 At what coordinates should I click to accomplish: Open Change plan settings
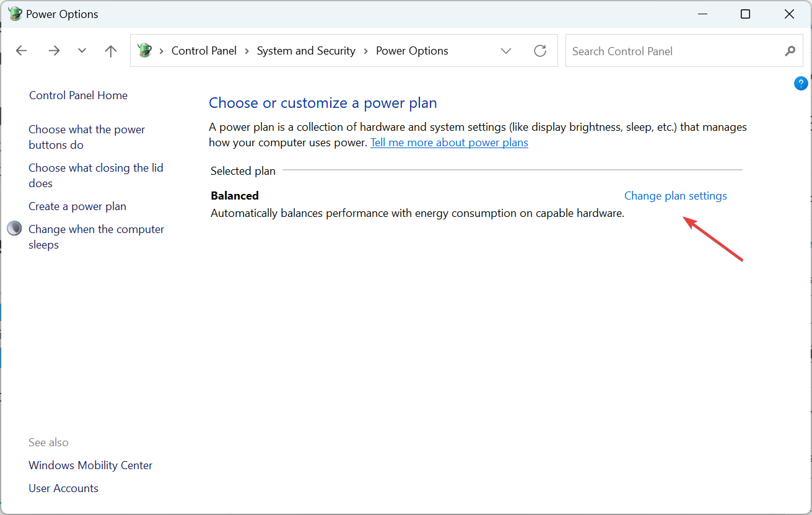[675, 195]
